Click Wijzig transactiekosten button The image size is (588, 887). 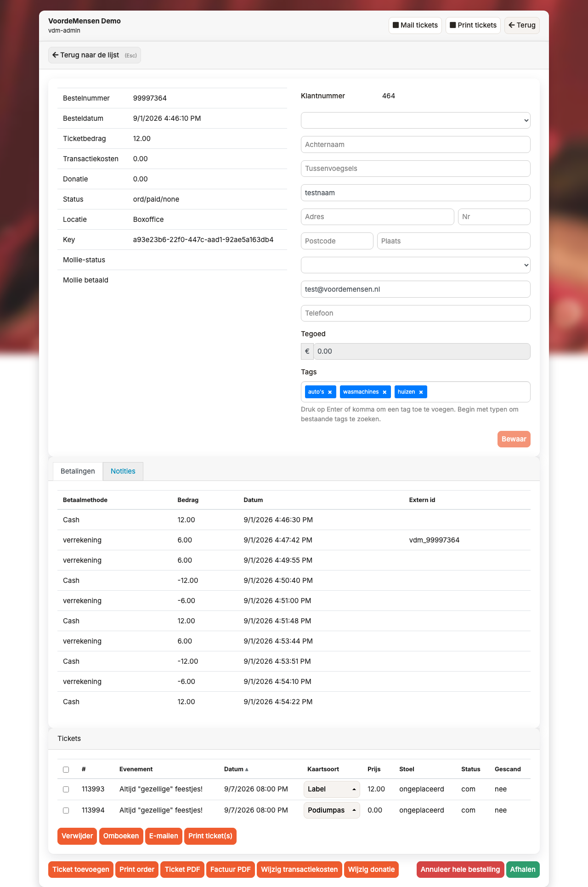[300, 870]
